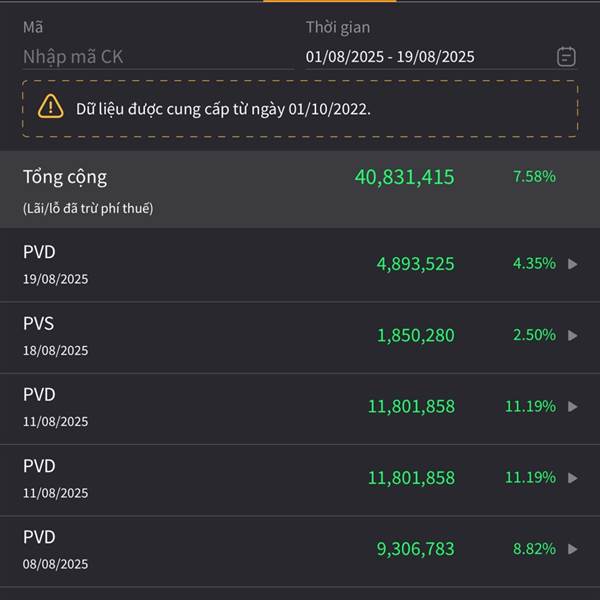Viewport: 600px width, 600px height.
Task: Click the 2.50% PVS percentage
Action: pyautogui.click(x=534, y=335)
